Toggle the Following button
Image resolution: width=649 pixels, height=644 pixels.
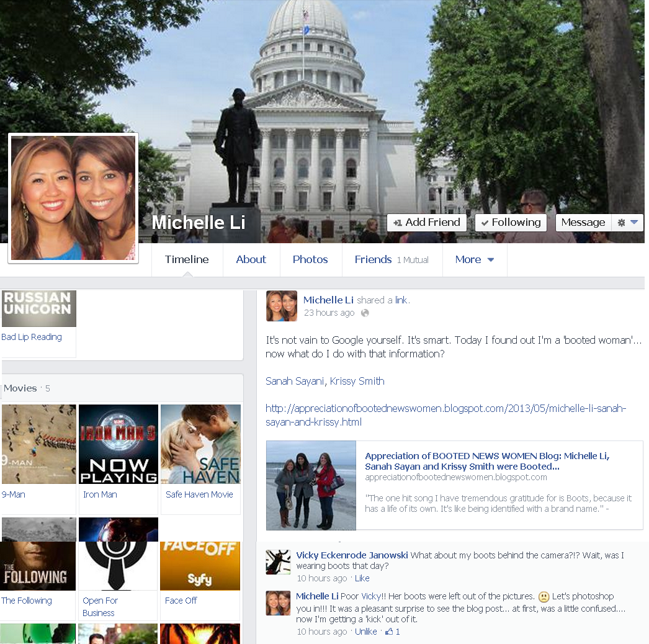coord(511,223)
